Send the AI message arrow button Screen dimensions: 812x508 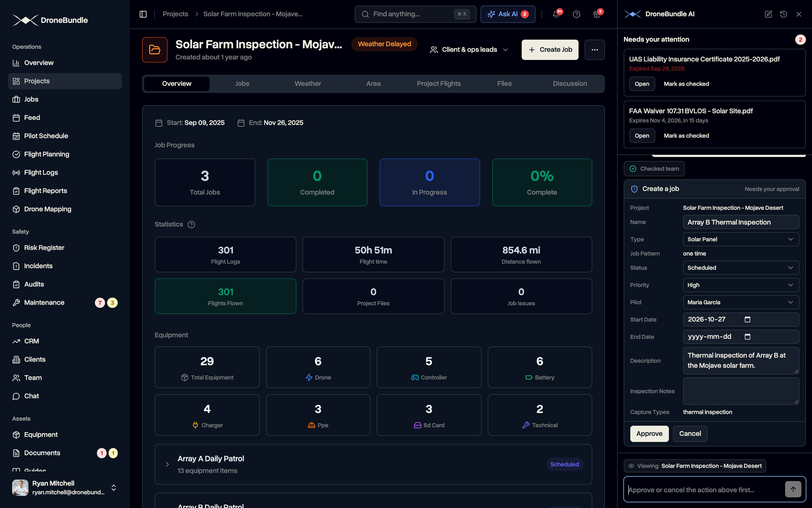pos(793,489)
